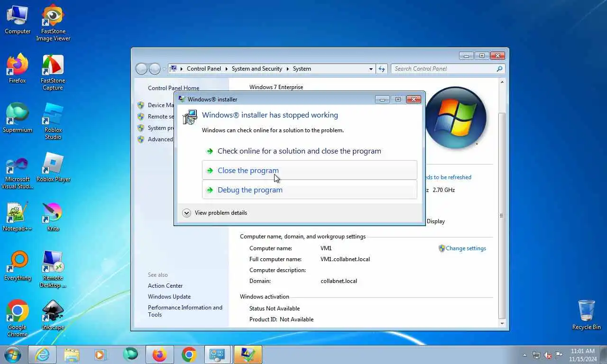
Task: Select Google Chrome desktop icon
Action: 18,318
